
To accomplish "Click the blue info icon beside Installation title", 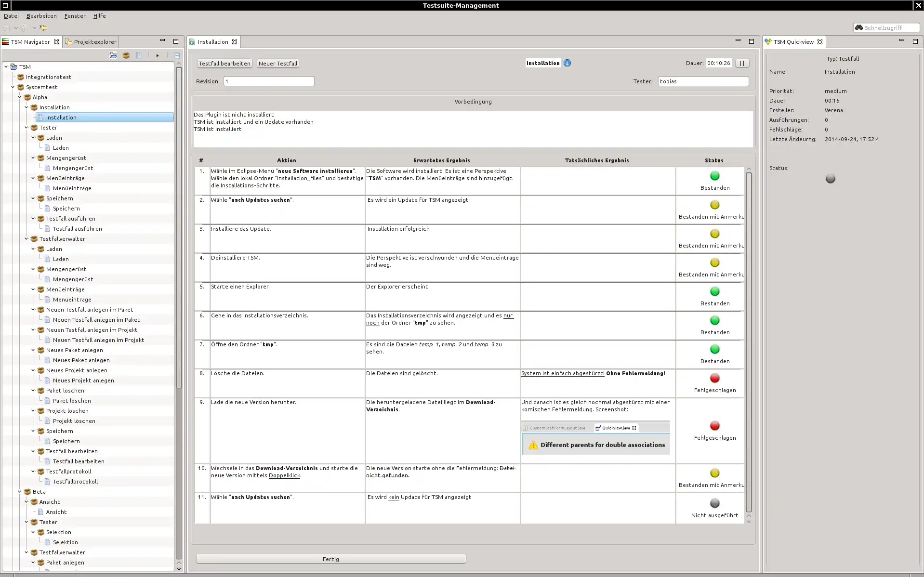I will coord(568,63).
